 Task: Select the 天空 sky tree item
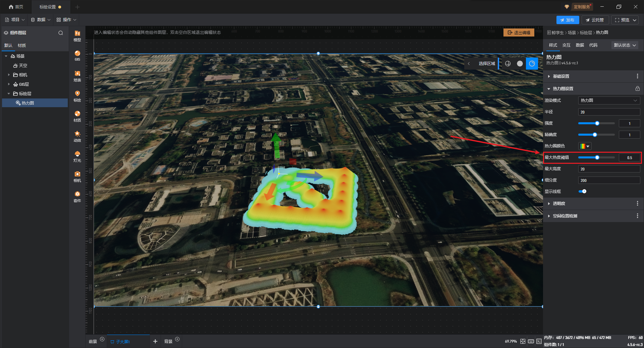(x=20, y=66)
